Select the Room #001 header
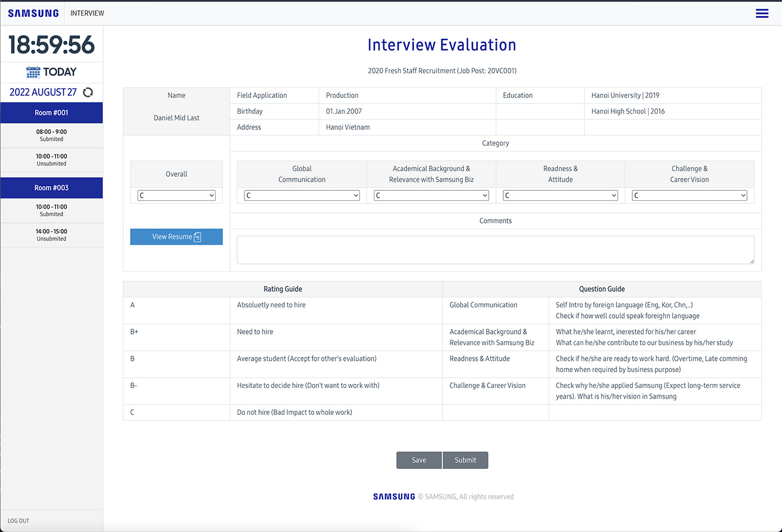782x532 pixels. pyautogui.click(x=51, y=113)
